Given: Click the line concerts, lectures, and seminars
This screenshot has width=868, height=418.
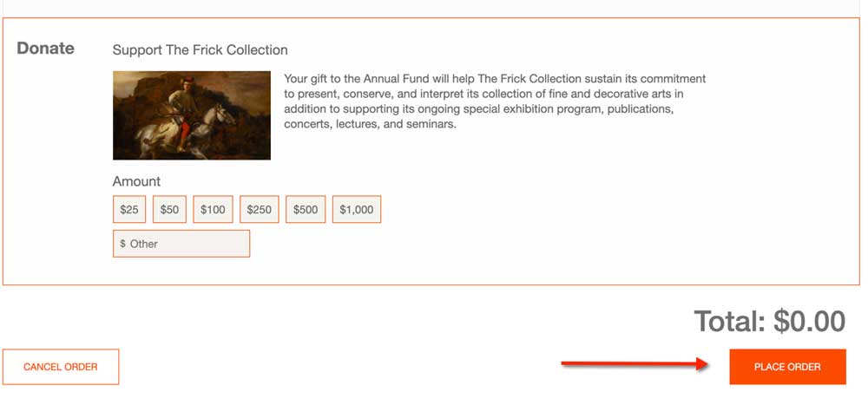Looking at the screenshot, I should (x=371, y=124).
